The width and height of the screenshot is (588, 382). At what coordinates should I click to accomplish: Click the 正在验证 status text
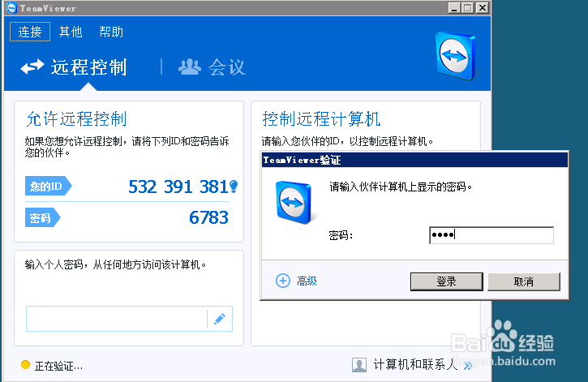tap(58, 366)
